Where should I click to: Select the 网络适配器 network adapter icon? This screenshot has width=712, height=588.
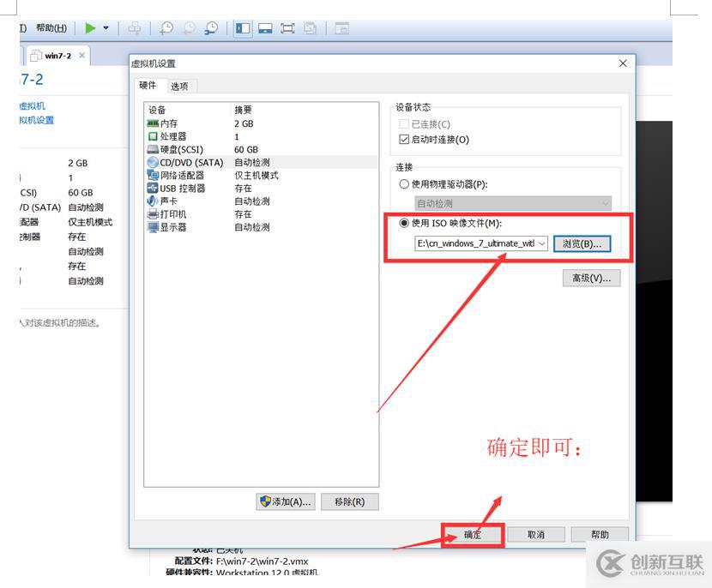pyautogui.click(x=153, y=175)
